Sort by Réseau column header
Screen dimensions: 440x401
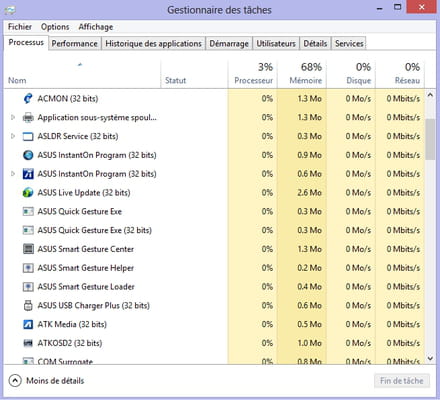click(x=400, y=74)
